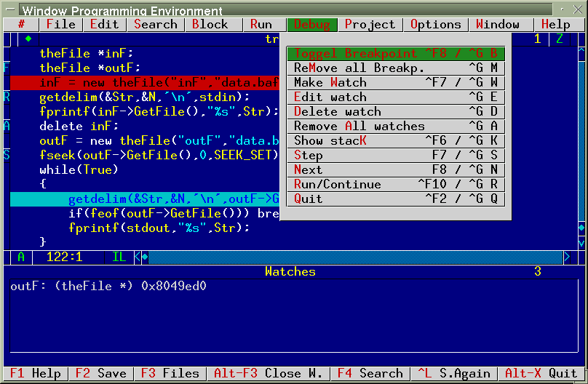Expand the Project menu
The height and width of the screenshot is (384, 588).
[370, 24]
